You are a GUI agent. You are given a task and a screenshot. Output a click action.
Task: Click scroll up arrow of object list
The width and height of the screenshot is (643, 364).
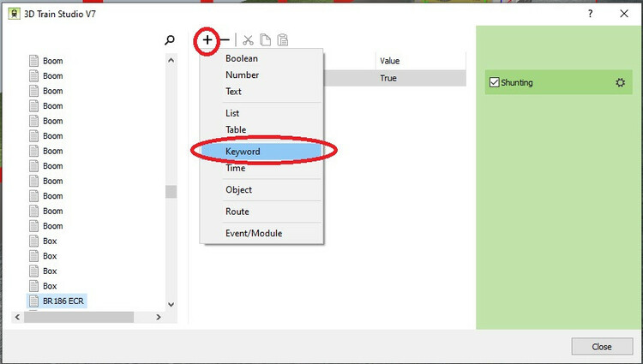(x=171, y=61)
